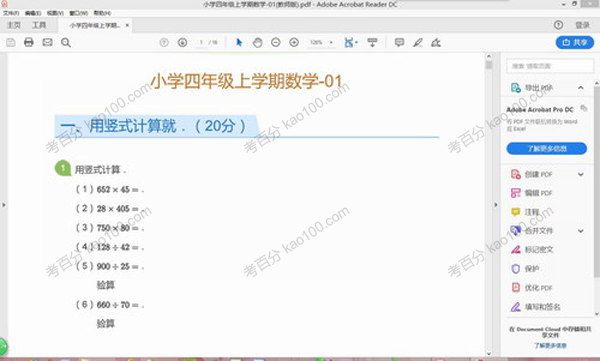Viewport: 600px width, 361px height.
Task: Click the Save file icon
Action: coord(11,42)
